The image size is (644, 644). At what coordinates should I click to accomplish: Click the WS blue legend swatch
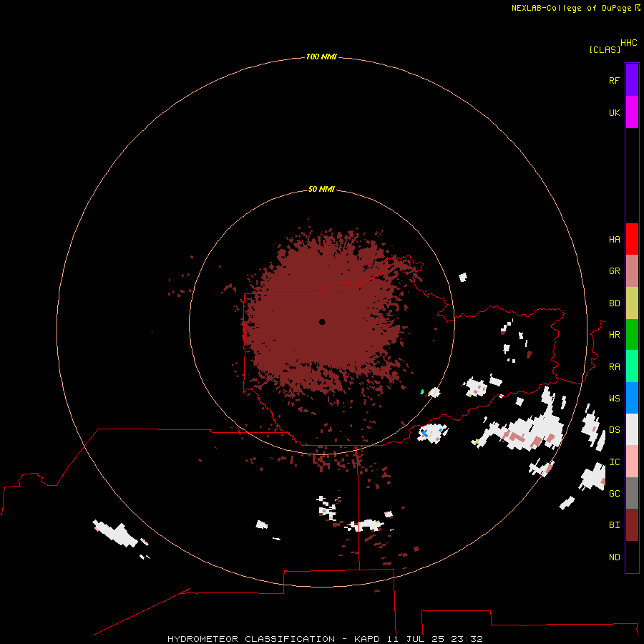click(632, 398)
